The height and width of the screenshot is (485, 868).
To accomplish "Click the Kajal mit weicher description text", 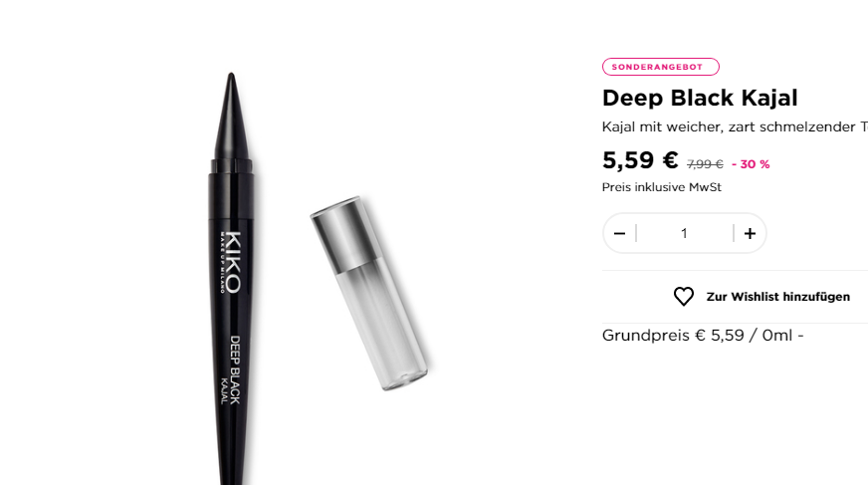I will coord(736,126).
